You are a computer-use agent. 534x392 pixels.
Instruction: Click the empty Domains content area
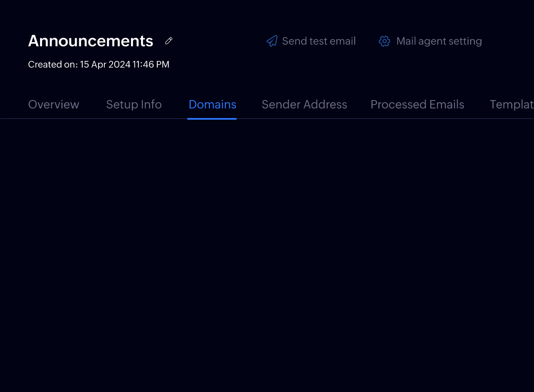(x=267, y=250)
